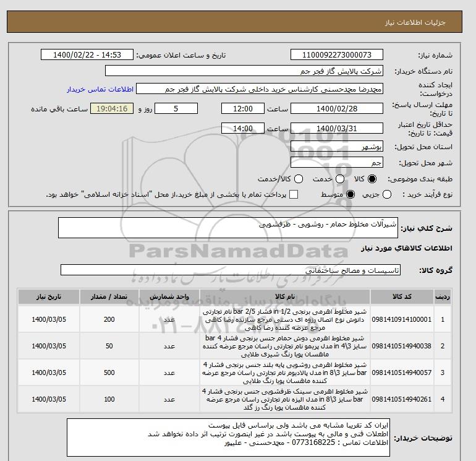Select the کالا/خدمت radio button
Image resolution: width=476 pixels, height=461 pixels.
pos(299,179)
